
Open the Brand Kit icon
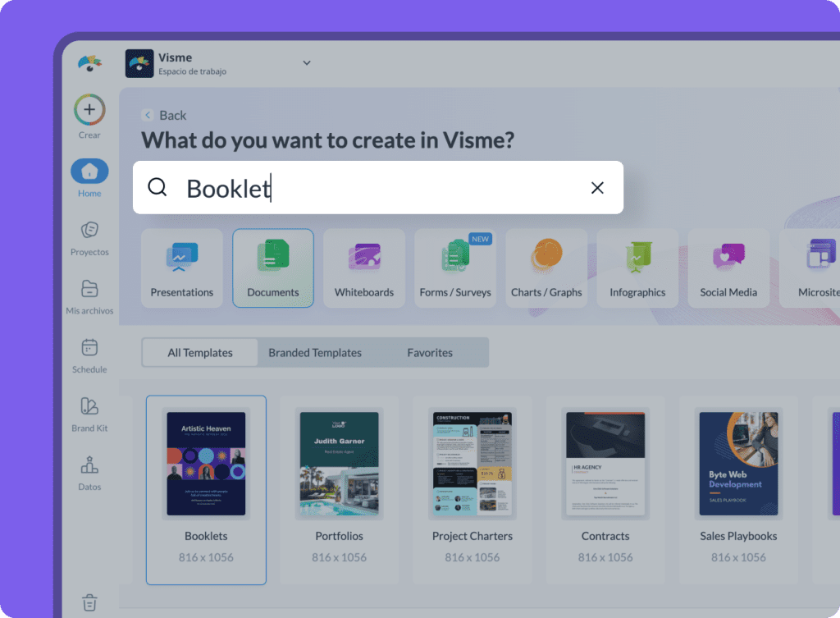[89, 406]
